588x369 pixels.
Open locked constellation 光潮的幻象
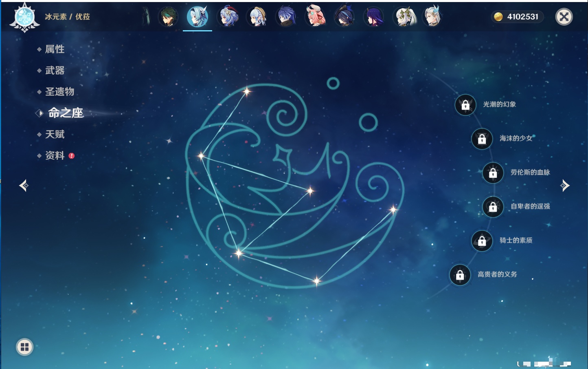[x=465, y=105]
